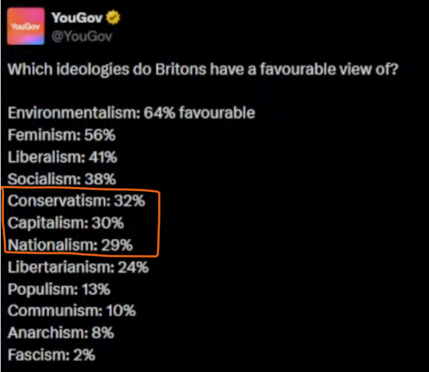The image size is (429, 372).
Task: Open the YouGov display name link
Action: click(x=77, y=18)
